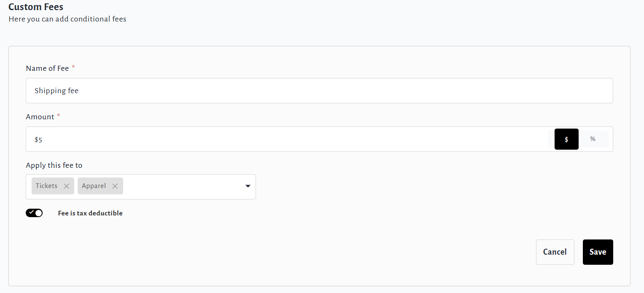Viewport: 644px width, 293px height.
Task: Click the Fee is tax deductible label
Action: 90,213
